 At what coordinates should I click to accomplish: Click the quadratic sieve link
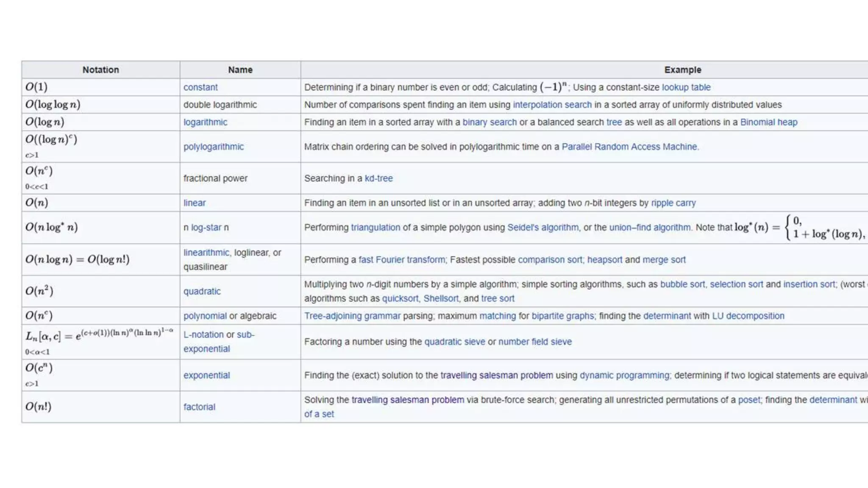point(454,342)
